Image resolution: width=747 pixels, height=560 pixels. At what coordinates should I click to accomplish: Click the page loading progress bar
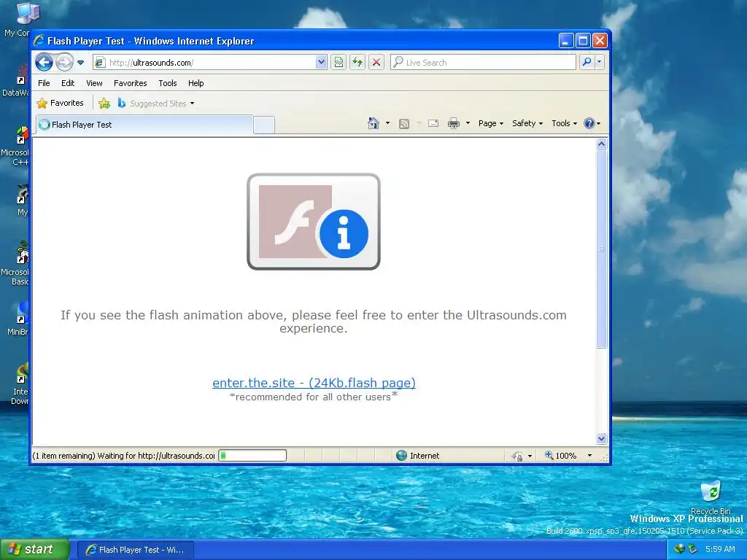[252, 456]
